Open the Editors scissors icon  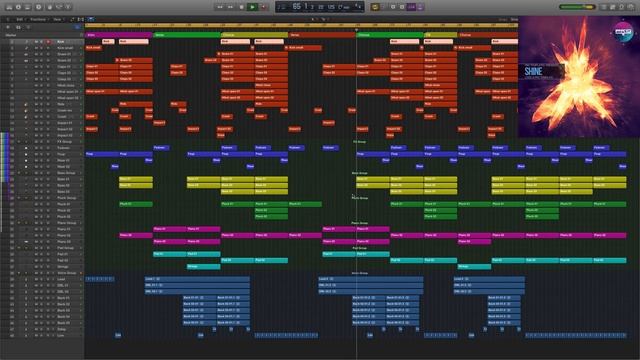pos(69,7)
